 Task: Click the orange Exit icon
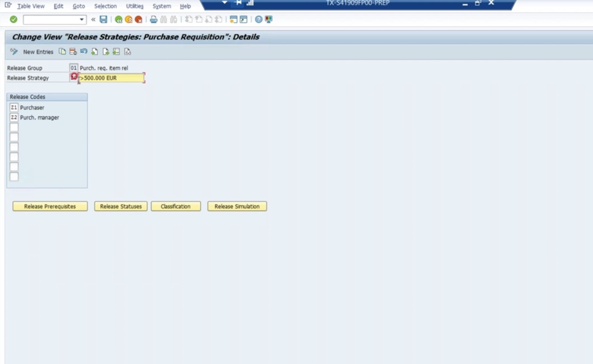point(129,19)
